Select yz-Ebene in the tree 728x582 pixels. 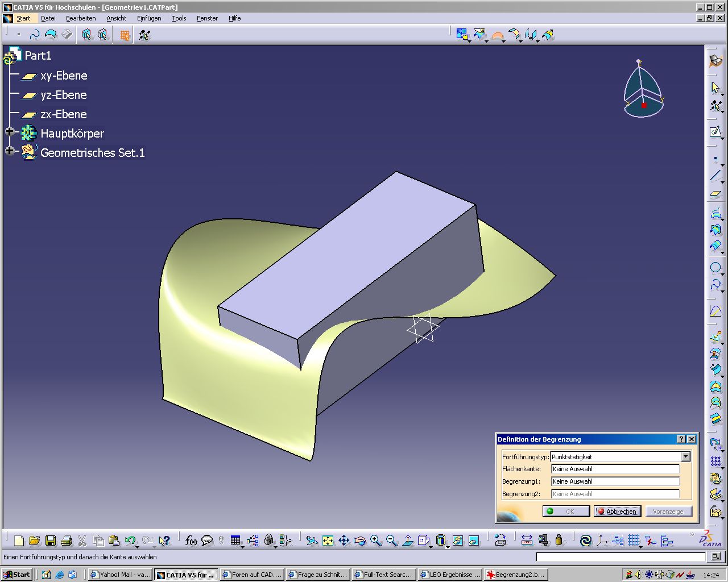tap(64, 95)
